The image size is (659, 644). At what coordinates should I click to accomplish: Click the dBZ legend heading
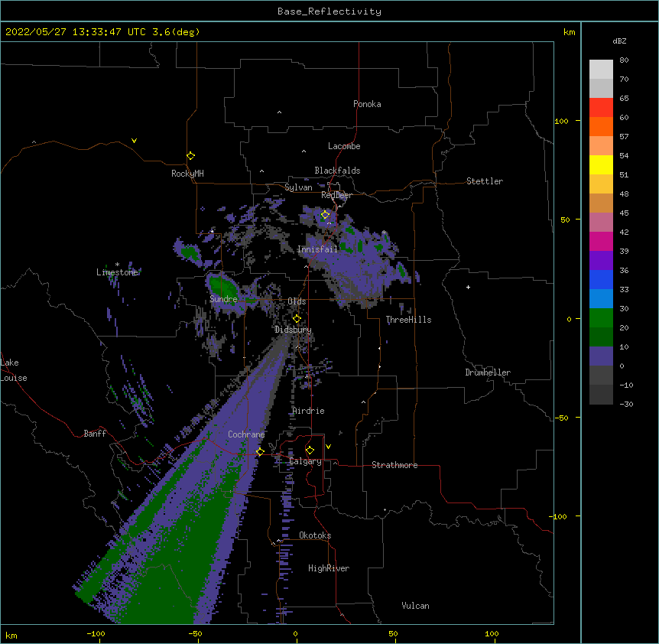[x=619, y=41]
